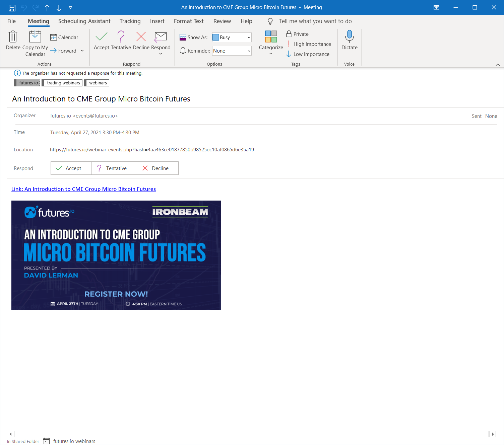Click shared folder calendar icon
The height and width of the screenshot is (445, 504).
pos(46,441)
